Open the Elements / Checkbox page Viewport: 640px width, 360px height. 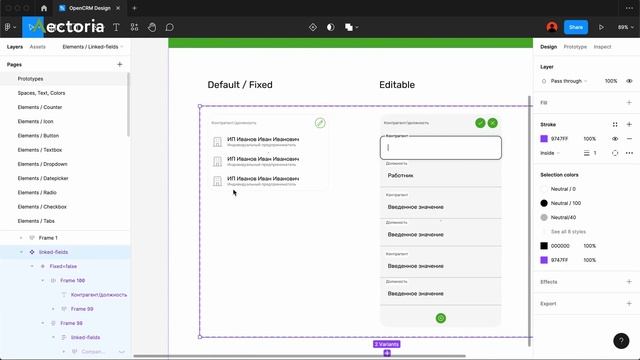[42, 207]
